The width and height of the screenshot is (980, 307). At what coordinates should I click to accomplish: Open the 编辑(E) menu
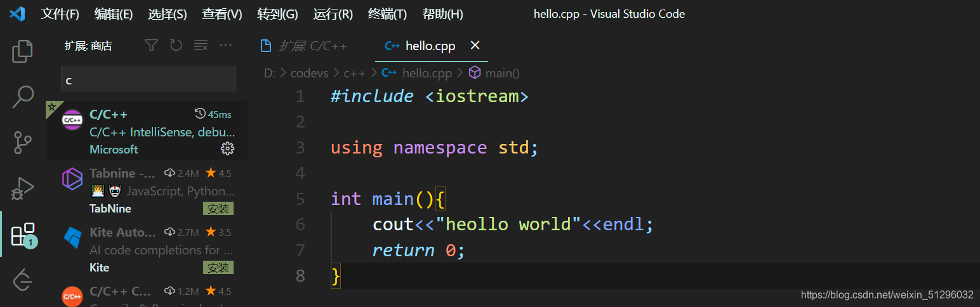[114, 14]
